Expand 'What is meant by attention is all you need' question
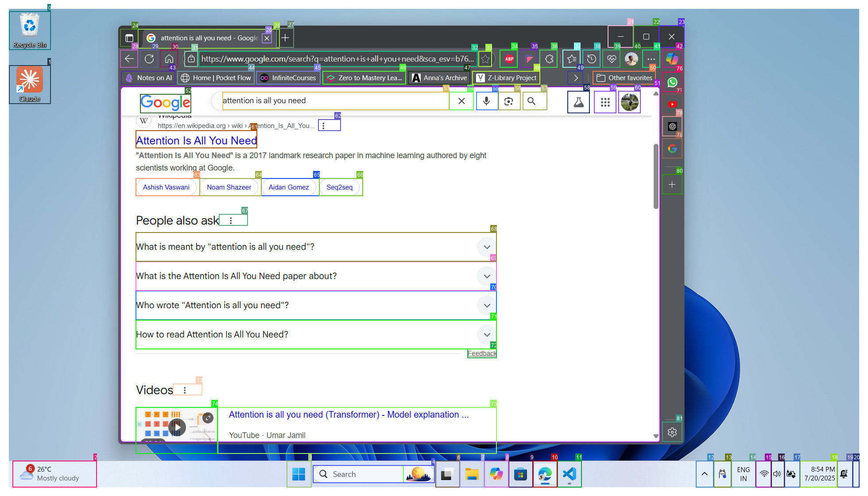The image size is (868, 496). (316, 247)
